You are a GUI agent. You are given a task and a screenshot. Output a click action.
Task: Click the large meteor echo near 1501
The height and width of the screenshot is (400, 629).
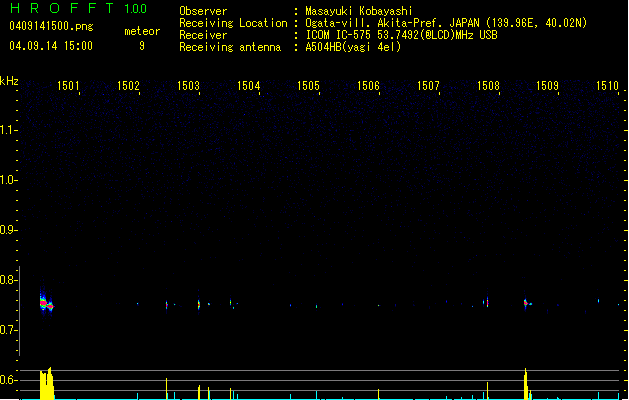[46, 303]
